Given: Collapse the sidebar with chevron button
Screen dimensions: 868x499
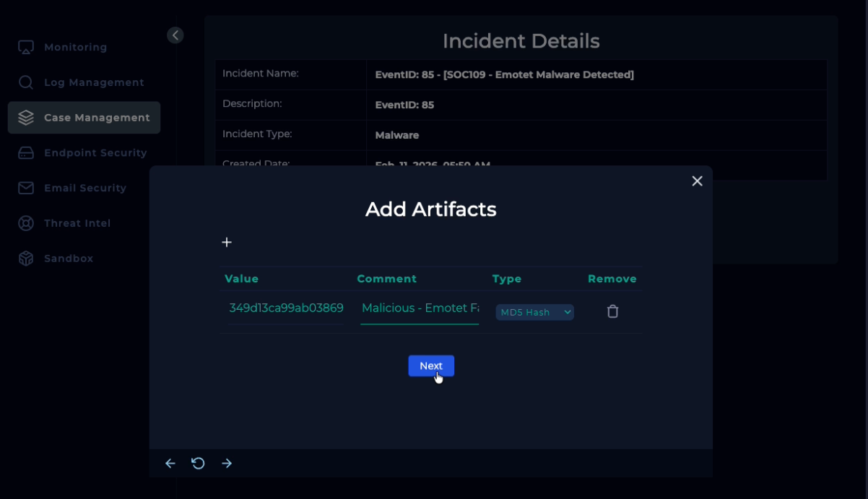Looking at the screenshot, I should pos(175,35).
